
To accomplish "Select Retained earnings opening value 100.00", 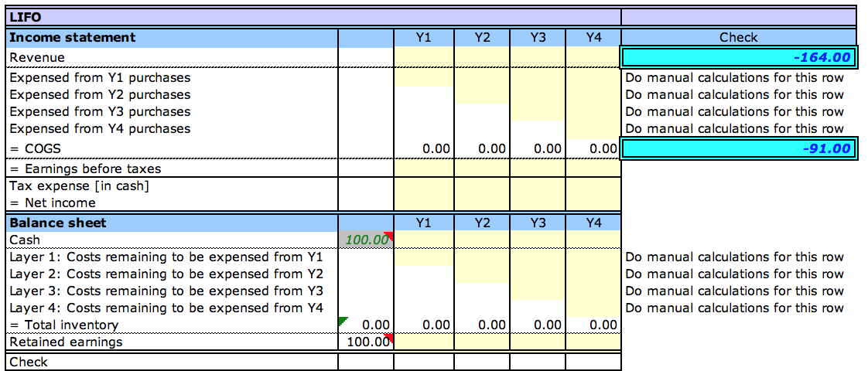I will tap(365, 342).
